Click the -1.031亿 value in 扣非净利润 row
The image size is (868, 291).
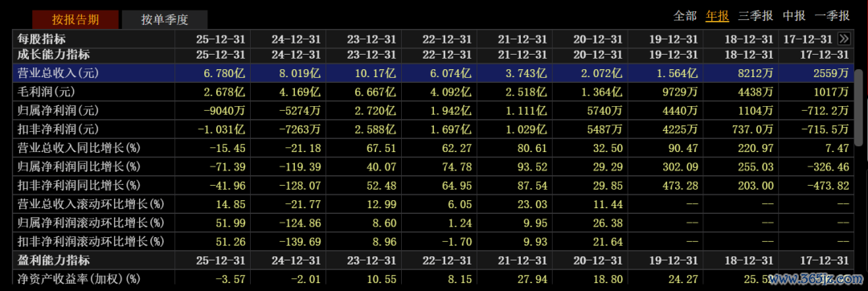(x=222, y=129)
